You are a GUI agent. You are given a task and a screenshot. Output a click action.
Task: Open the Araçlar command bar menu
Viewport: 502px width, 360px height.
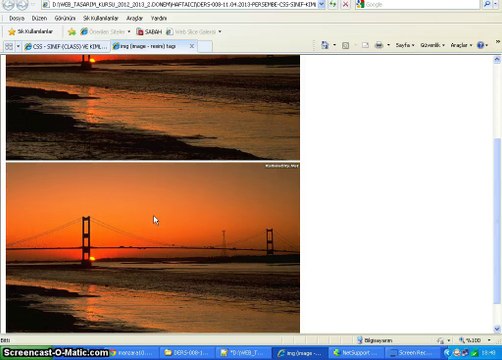[x=461, y=45]
